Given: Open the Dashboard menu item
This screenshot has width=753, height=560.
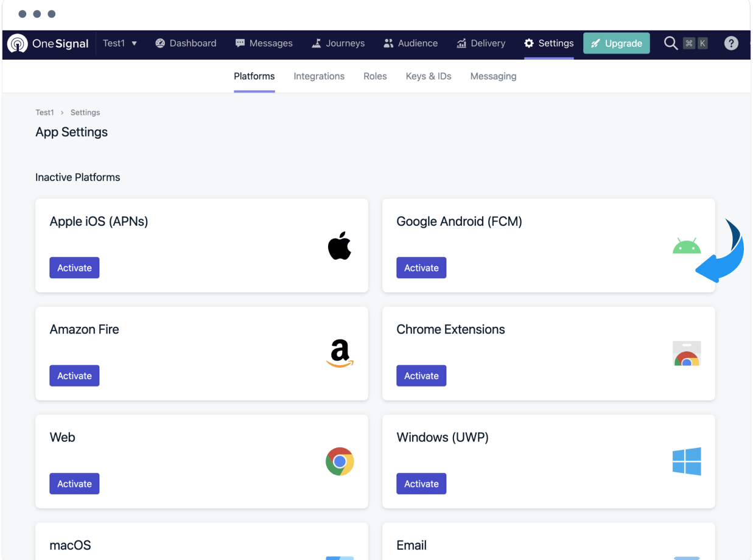Looking at the screenshot, I should click(186, 43).
